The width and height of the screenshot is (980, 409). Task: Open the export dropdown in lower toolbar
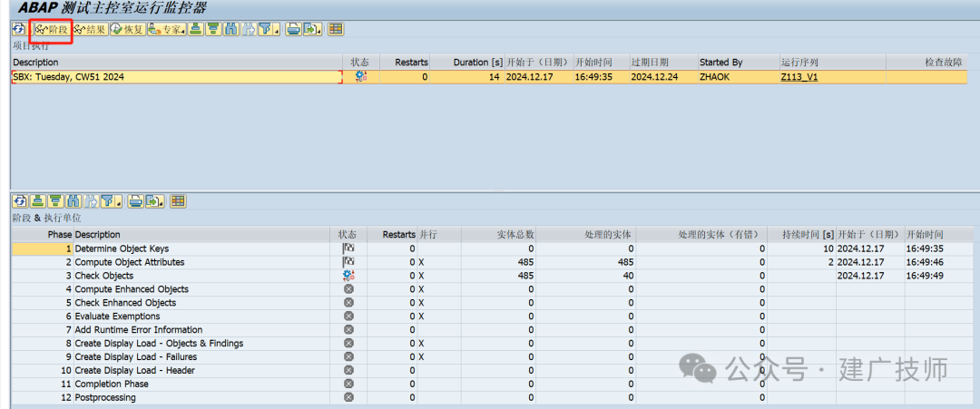[x=155, y=201]
